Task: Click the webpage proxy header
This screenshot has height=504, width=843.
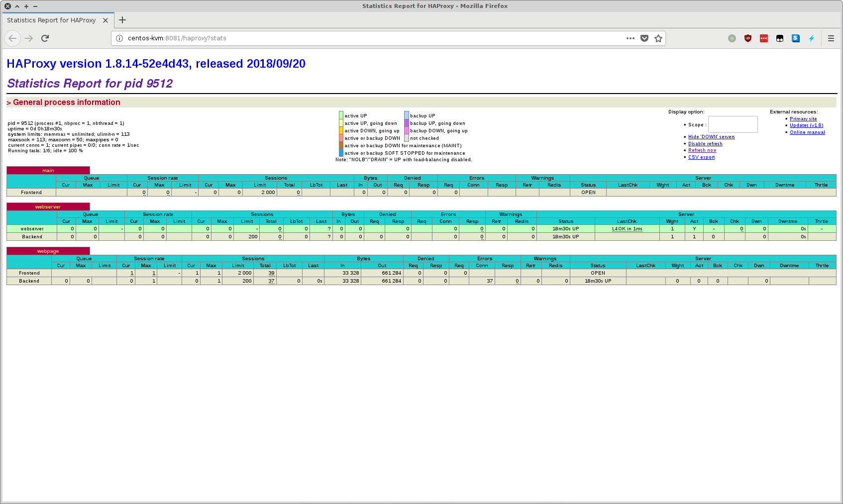Action: (48, 251)
